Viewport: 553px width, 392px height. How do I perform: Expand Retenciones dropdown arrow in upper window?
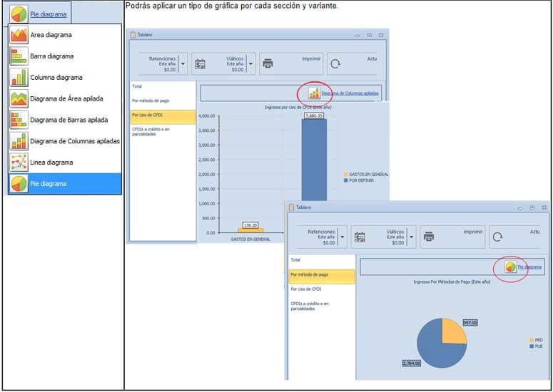[x=183, y=63]
